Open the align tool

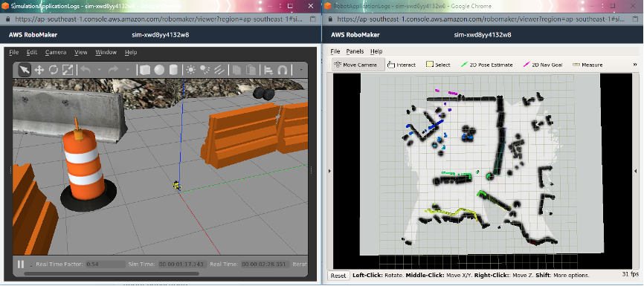(268, 70)
